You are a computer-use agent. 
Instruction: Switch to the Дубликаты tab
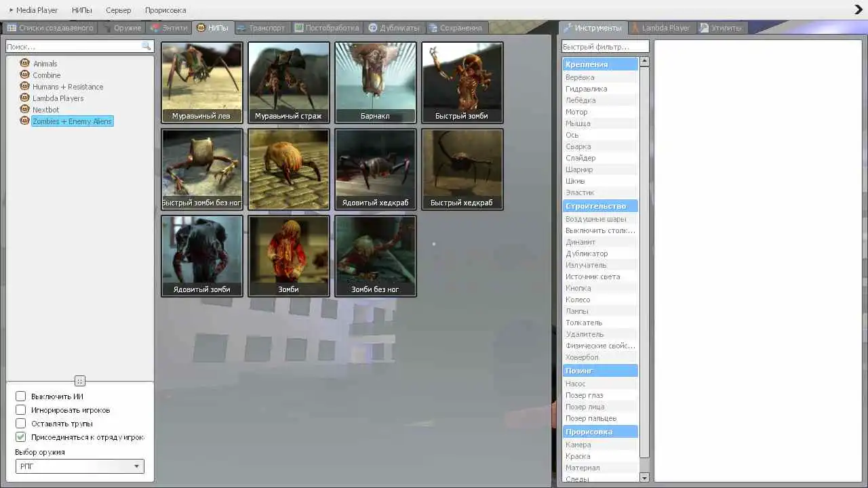(395, 28)
